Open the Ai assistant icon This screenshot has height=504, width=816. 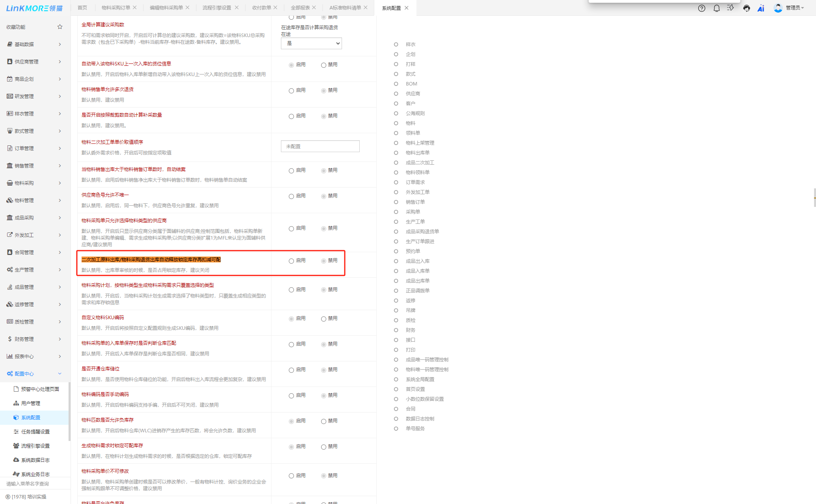pyautogui.click(x=760, y=8)
